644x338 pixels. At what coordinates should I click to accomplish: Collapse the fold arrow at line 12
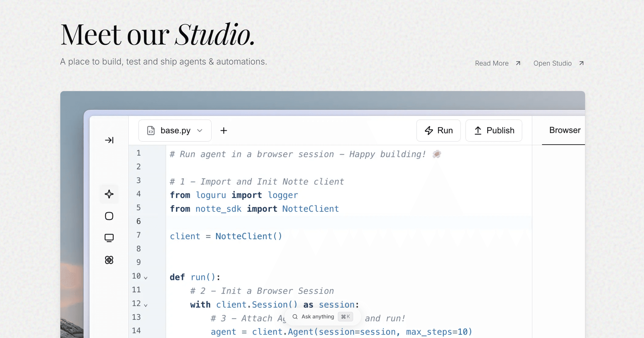(146, 305)
